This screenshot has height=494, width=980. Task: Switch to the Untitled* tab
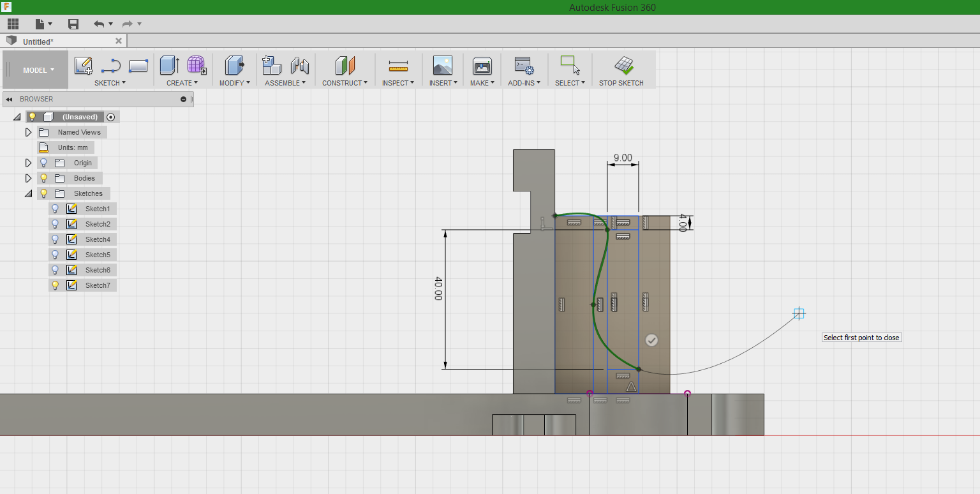[x=38, y=41]
